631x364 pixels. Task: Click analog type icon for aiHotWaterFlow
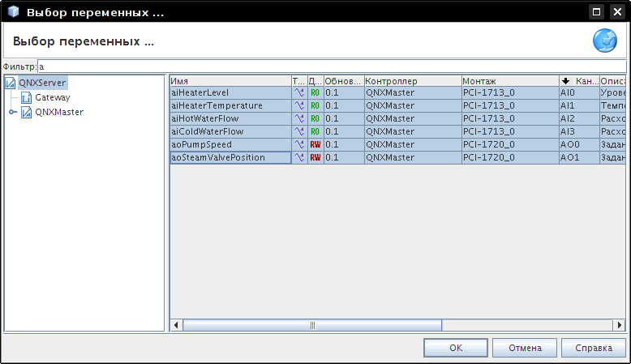tap(299, 118)
